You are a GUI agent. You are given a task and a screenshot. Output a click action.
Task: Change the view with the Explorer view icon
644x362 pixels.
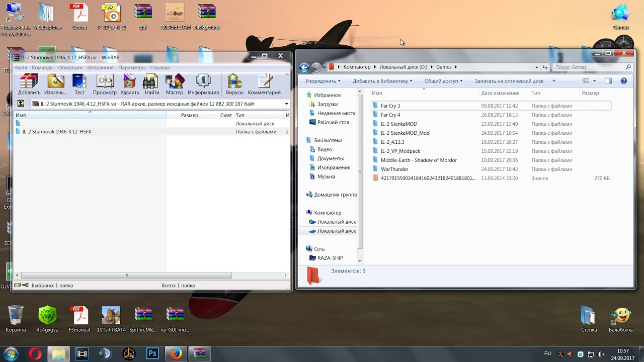[585, 81]
